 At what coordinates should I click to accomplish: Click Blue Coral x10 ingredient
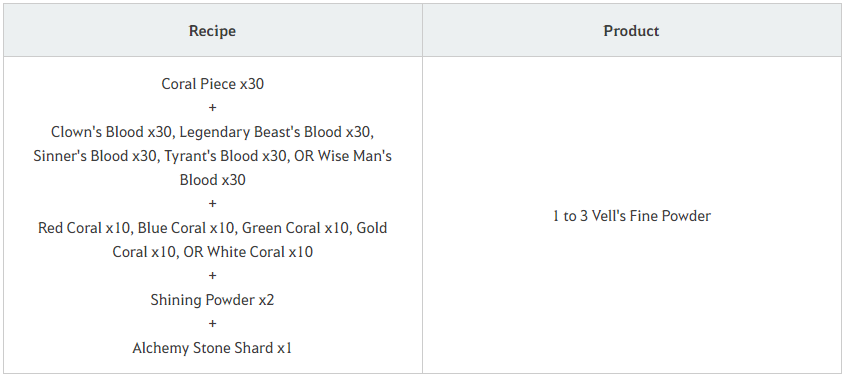(x=186, y=228)
